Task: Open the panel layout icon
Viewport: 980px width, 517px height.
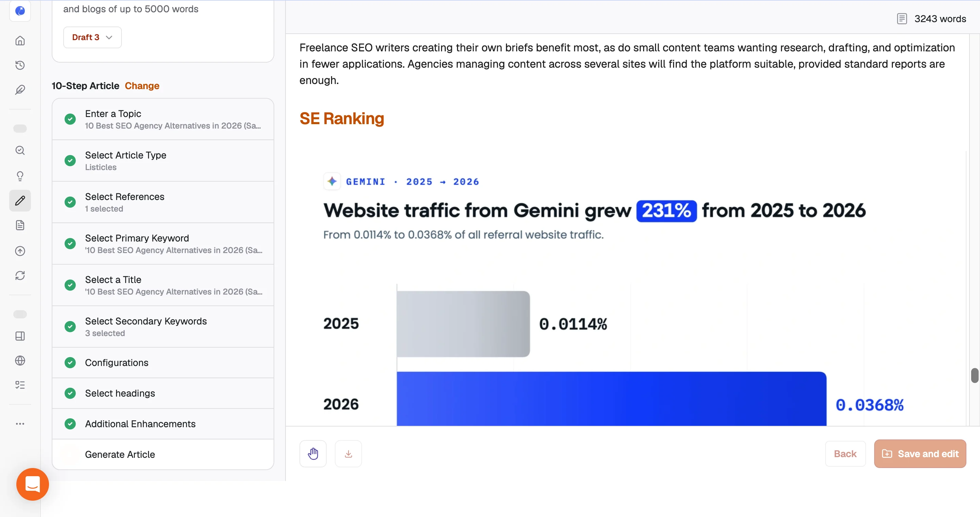Action: [20, 336]
